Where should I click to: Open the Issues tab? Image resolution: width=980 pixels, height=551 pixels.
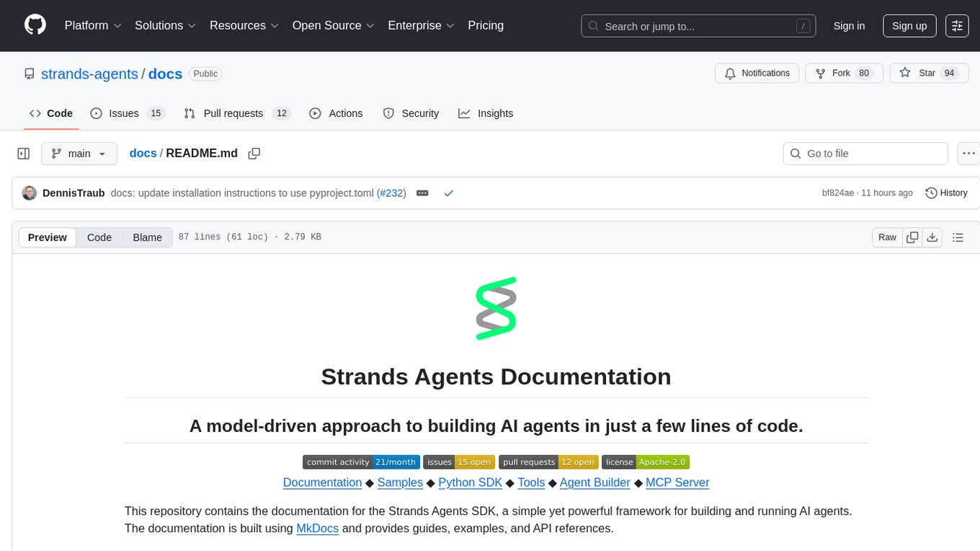128,113
